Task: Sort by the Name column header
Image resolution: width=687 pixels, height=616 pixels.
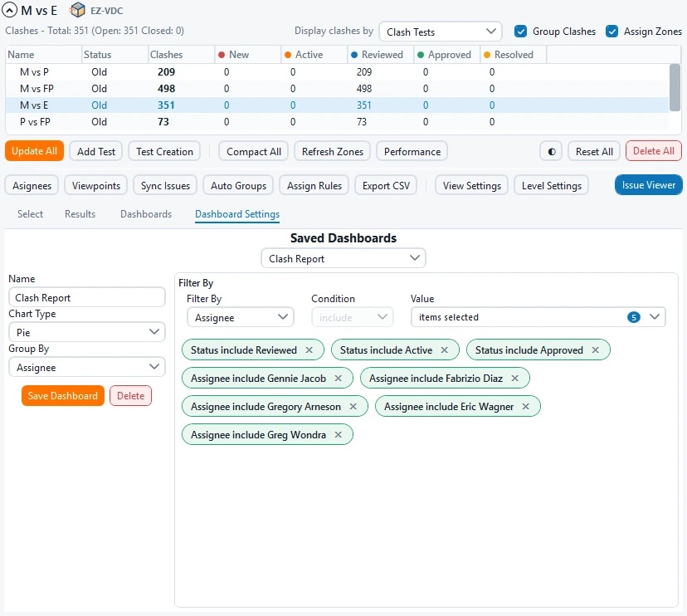Action: [x=44, y=54]
